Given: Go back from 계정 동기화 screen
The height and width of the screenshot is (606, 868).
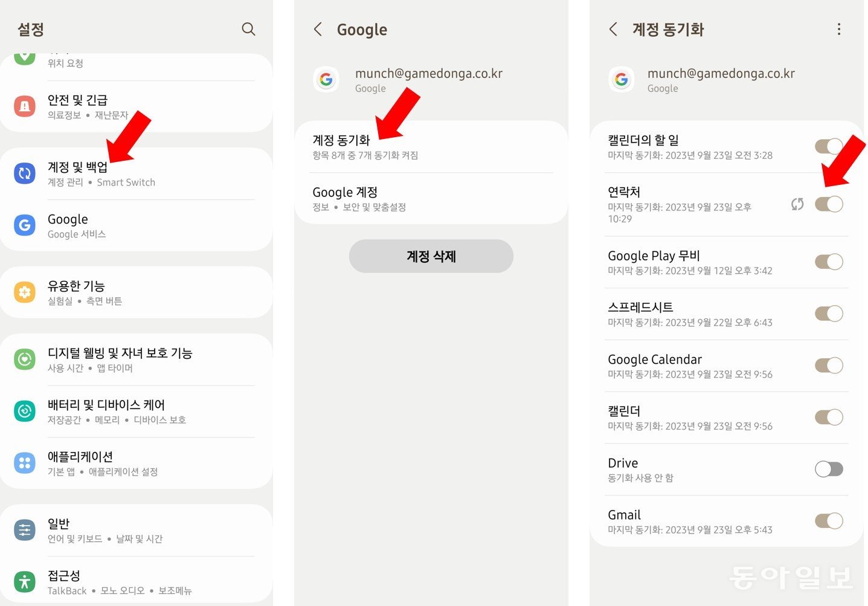Looking at the screenshot, I should pos(613,30).
